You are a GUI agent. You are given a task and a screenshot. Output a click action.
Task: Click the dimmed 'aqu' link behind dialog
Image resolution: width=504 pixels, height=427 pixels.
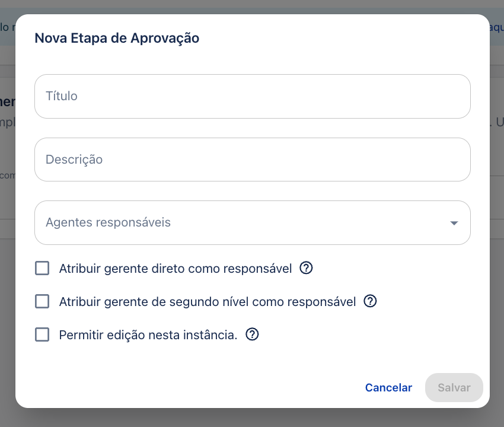pyautogui.click(x=497, y=27)
